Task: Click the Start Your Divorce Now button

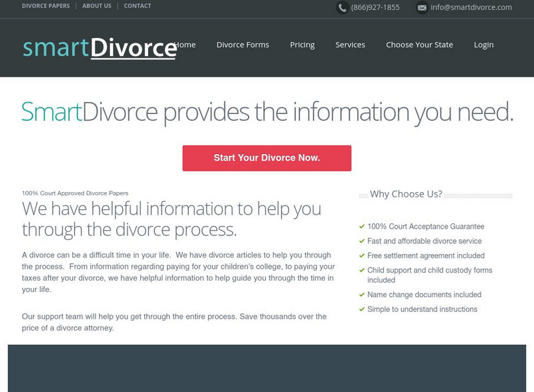Action: pyautogui.click(x=267, y=158)
